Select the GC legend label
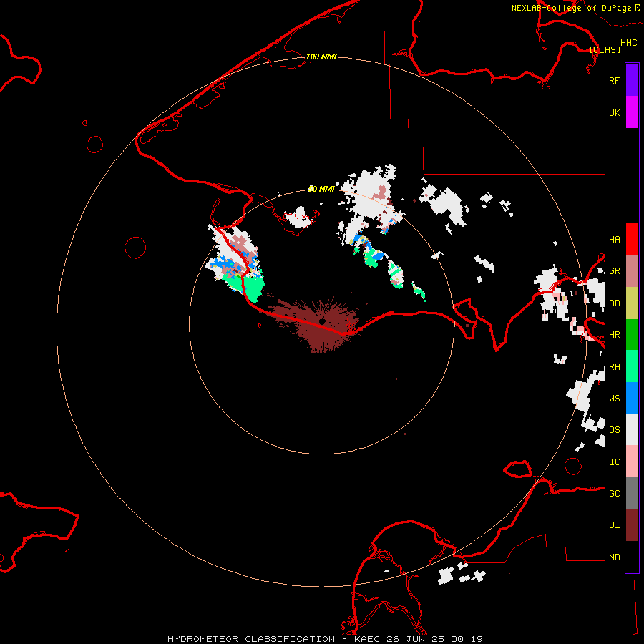This screenshot has height=644, width=644. click(x=614, y=494)
